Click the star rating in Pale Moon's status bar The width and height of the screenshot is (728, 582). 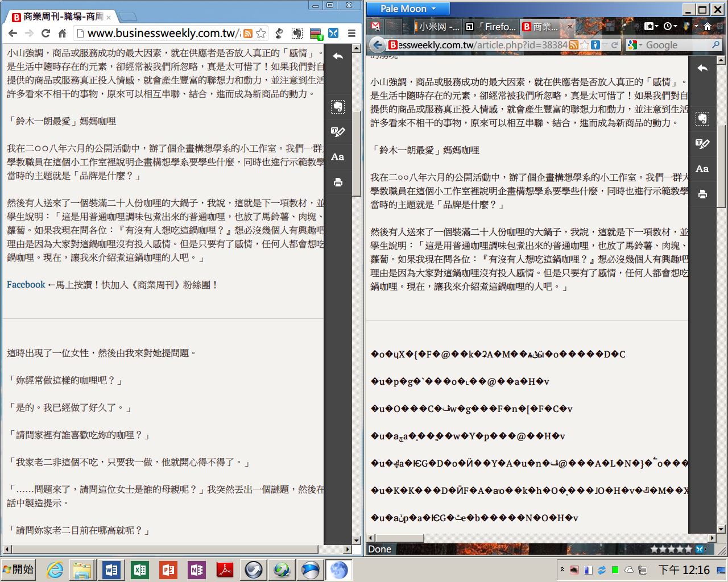pyautogui.click(x=671, y=549)
